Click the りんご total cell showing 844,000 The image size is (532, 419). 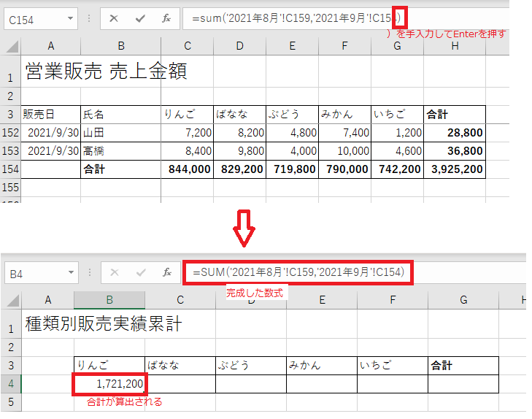coord(187,169)
